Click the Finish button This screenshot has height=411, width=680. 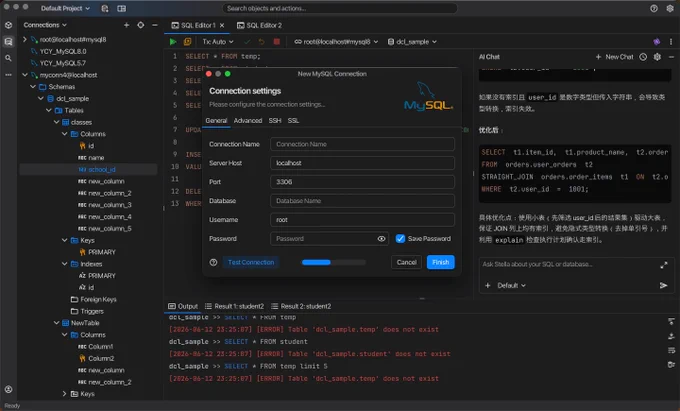coord(441,262)
